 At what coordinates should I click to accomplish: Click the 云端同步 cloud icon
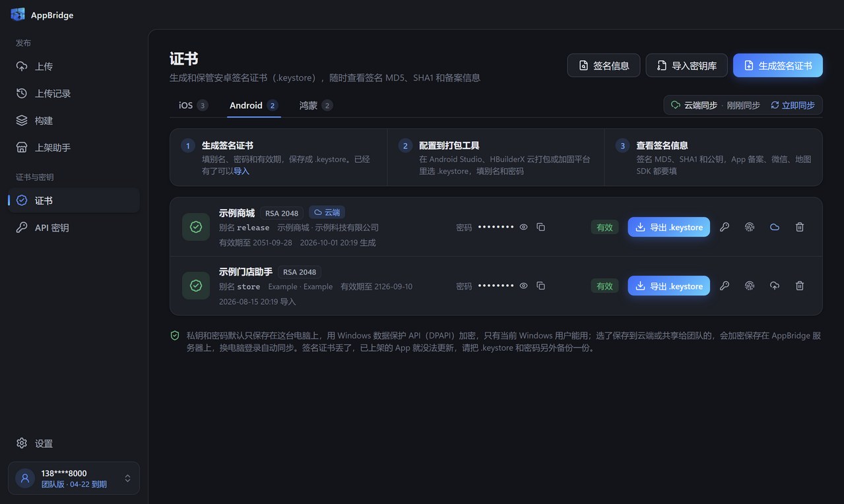point(675,106)
